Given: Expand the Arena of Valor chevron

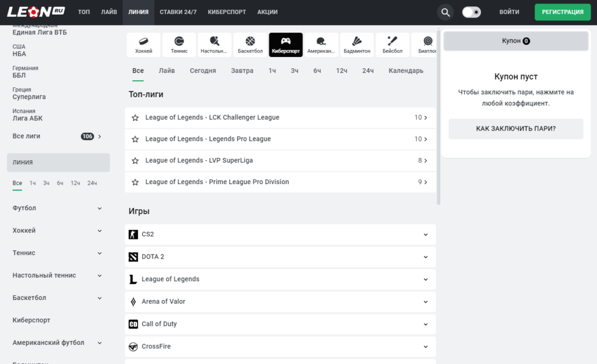Looking at the screenshot, I should coord(426,302).
